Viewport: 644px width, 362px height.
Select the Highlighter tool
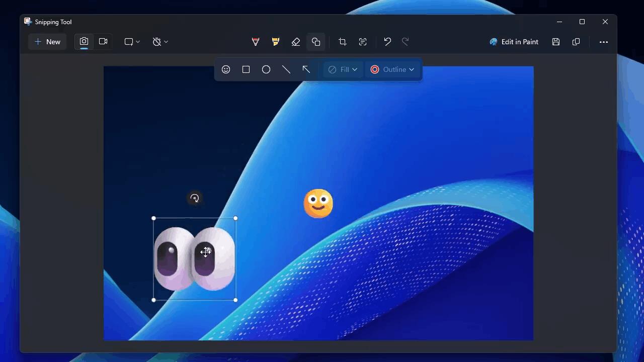coord(276,42)
